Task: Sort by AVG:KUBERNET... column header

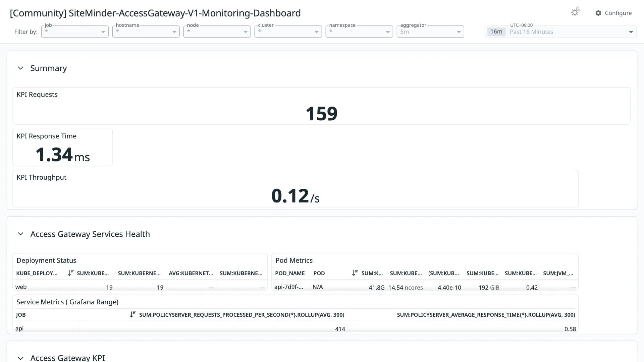Action: [191, 273]
